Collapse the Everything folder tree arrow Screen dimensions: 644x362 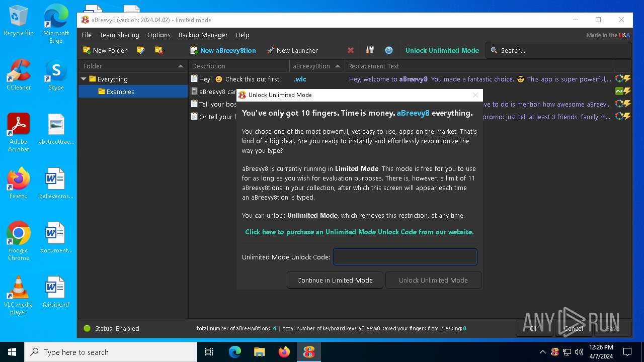84,79
